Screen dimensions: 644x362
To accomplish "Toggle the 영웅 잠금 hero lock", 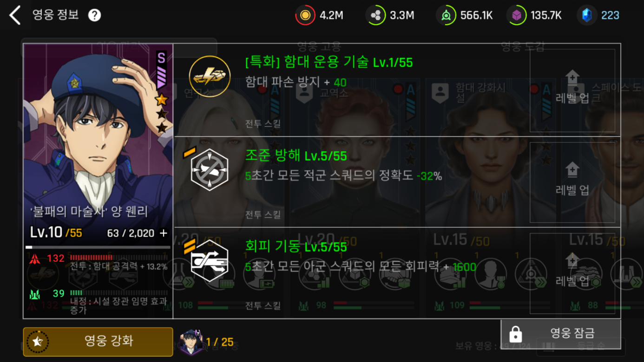I will point(561,333).
